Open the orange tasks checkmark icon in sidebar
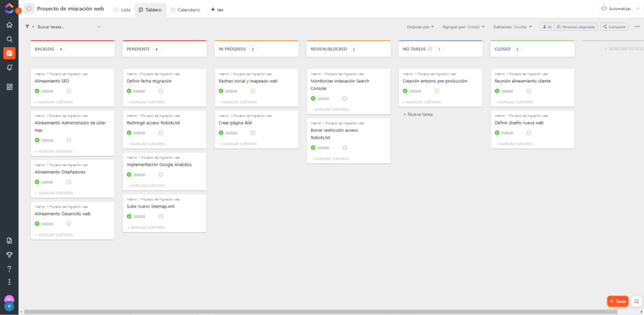Screen dimensions: 644x315 pyautogui.click(x=9, y=53)
